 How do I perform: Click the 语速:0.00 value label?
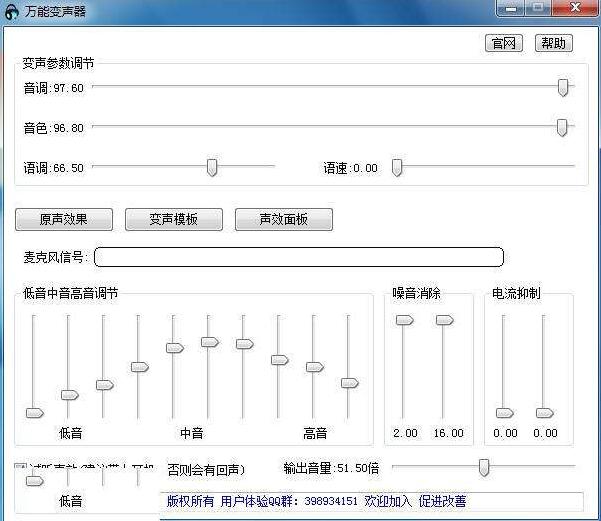click(350, 168)
